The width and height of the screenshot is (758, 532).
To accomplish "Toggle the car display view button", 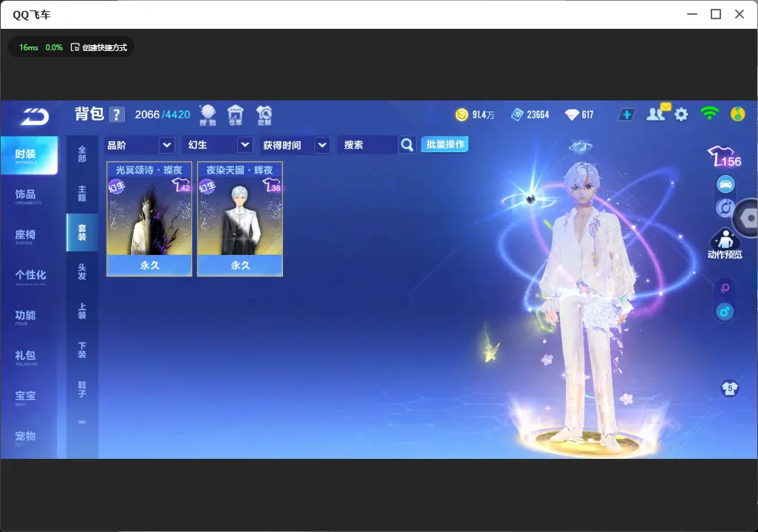I will click(725, 184).
